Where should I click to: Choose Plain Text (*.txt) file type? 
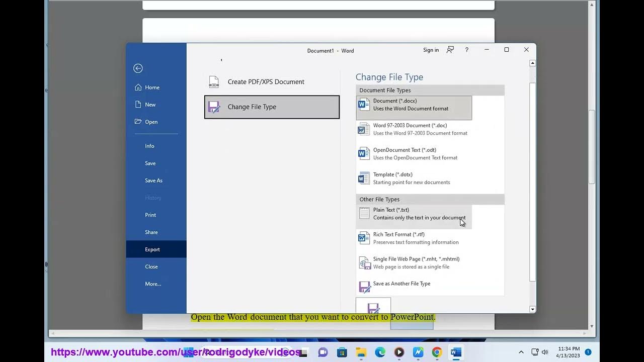pyautogui.click(x=414, y=217)
